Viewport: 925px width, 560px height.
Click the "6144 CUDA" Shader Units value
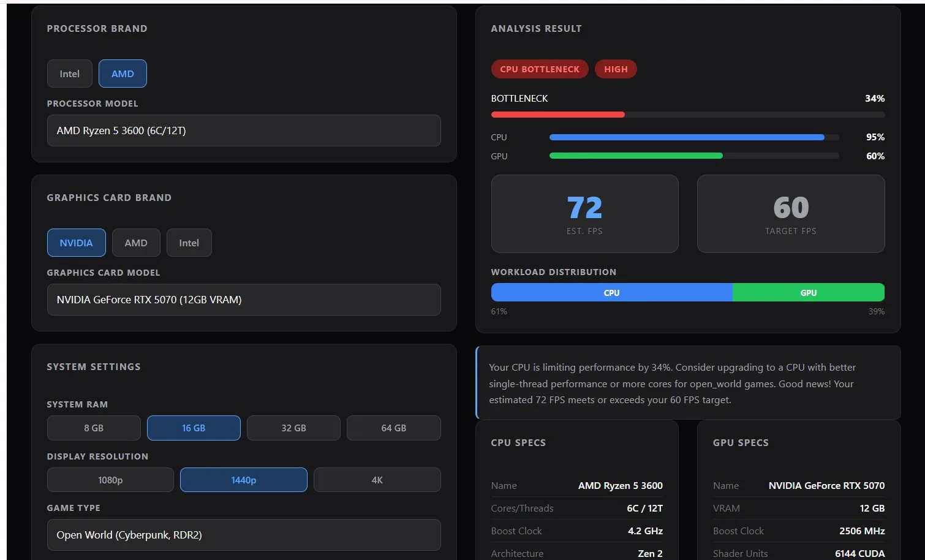[860, 553]
